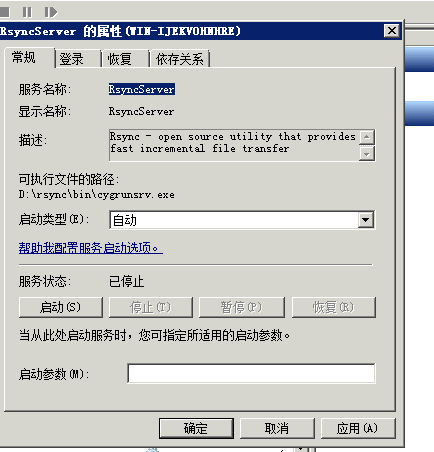Image resolution: width=434 pixels, height=452 pixels.
Task: Click the pause service toolbar icon
Action: [27, 12]
